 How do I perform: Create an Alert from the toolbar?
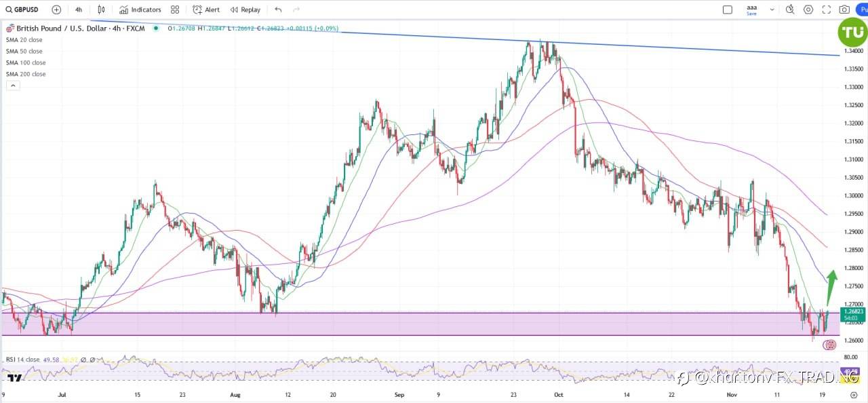pos(206,9)
